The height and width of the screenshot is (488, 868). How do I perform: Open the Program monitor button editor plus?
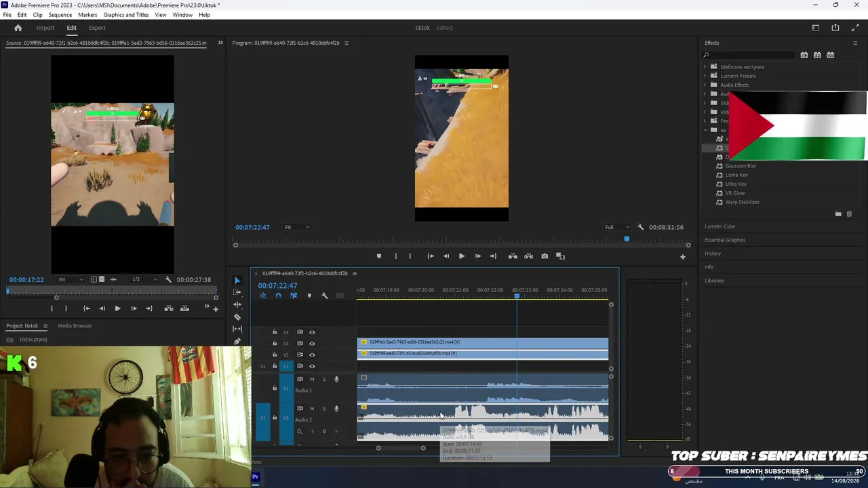coord(683,256)
